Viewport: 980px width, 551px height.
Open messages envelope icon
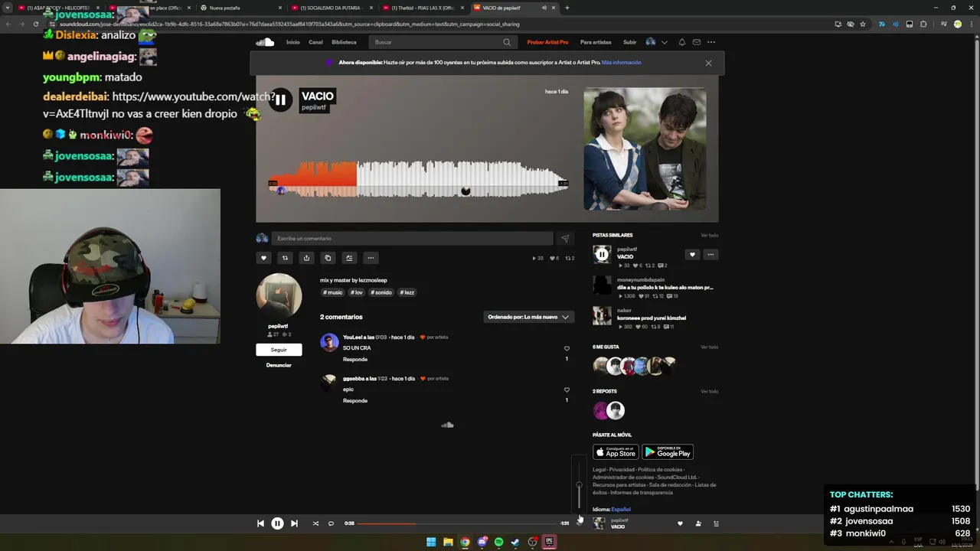point(696,42)
